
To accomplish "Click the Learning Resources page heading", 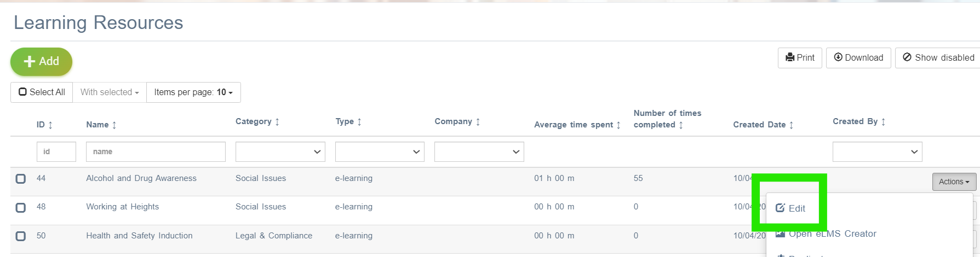I will [99, 23].
